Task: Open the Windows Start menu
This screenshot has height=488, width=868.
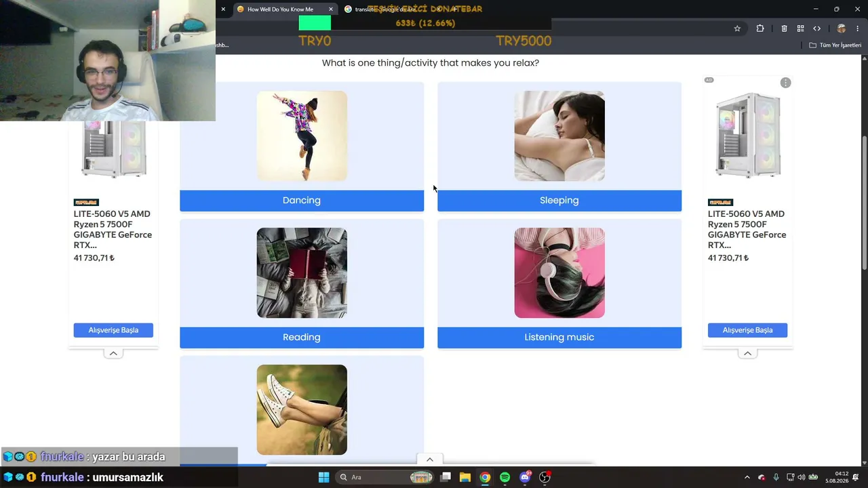Action: click(x=323, y=477)
